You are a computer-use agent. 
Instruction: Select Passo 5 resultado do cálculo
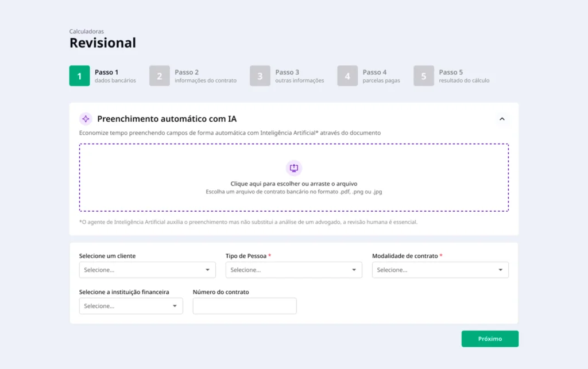point(464,76)
